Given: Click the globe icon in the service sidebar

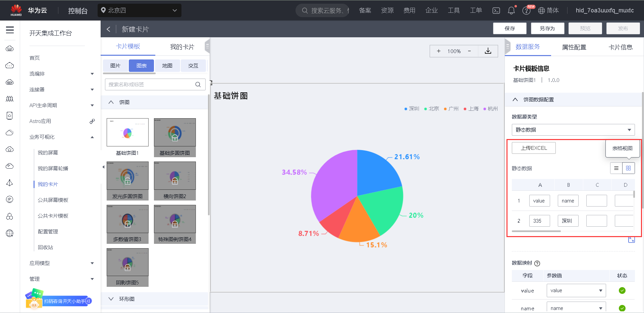Looking at the screenshot, I should (10, 233).
